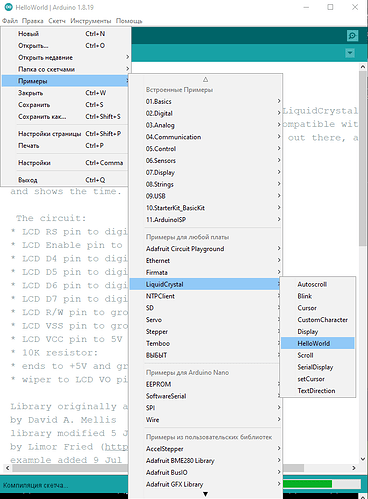Select the Примеры menu entry
The image size is (368, 499).
(x=65, y=81)
